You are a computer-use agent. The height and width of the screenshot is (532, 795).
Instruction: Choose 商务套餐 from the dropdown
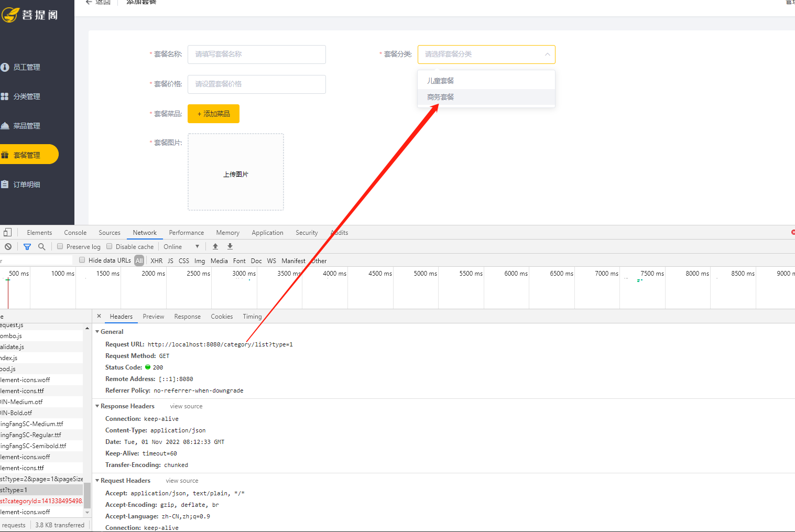(486, 97)
